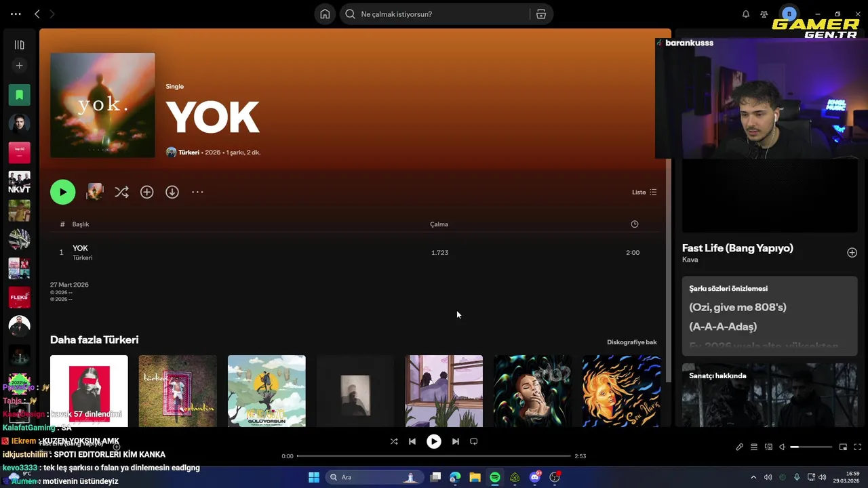The width and height of the screenshot is (868, 488).
Task: Play the YOK single with the green button
Action: [62, 192]
